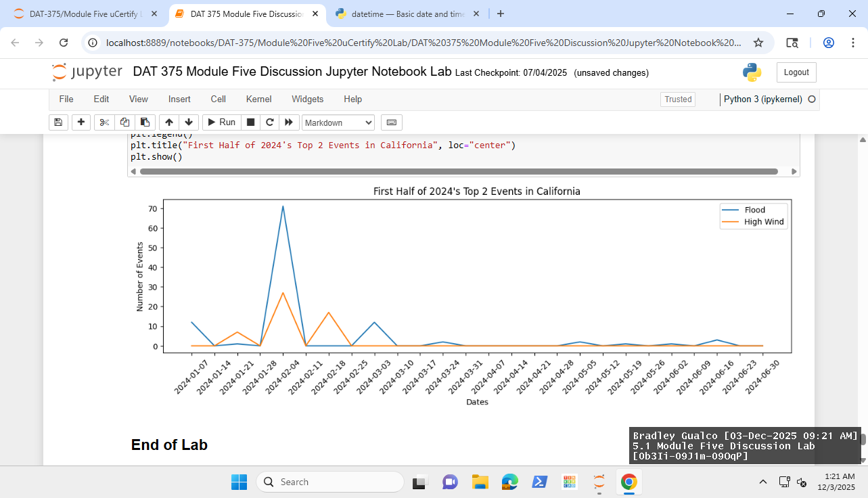The width and height of the screenshot is (868, 498).
Task: Click the kernel idle status circle
Action: [812, 99]
